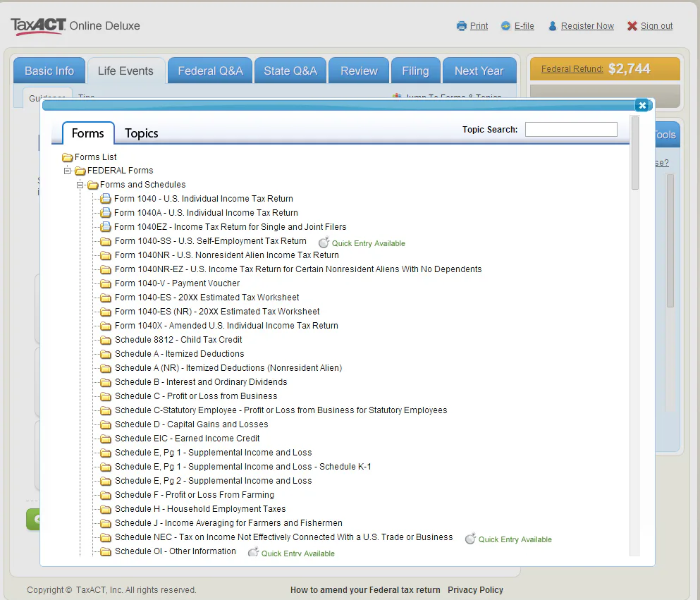Switch to the Topics tab
This screenshot has width=700, height=600.
coord(141,133)
